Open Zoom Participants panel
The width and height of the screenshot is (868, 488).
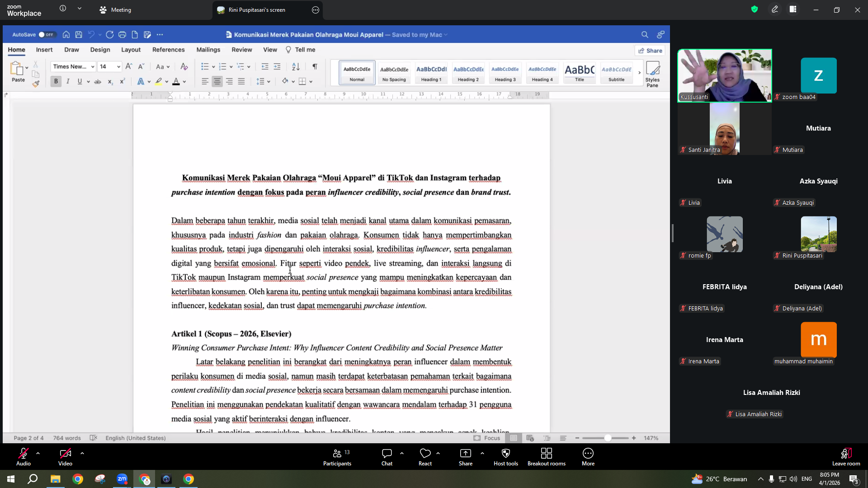coord(337,457)
